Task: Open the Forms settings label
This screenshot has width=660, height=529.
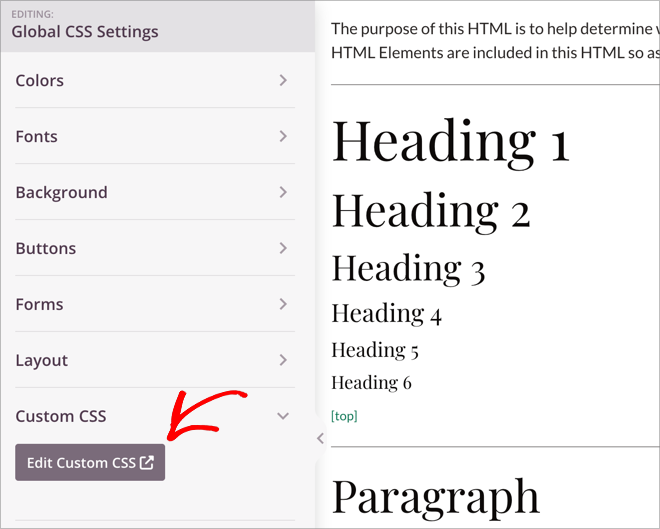Action: click(x=39, y=304)
